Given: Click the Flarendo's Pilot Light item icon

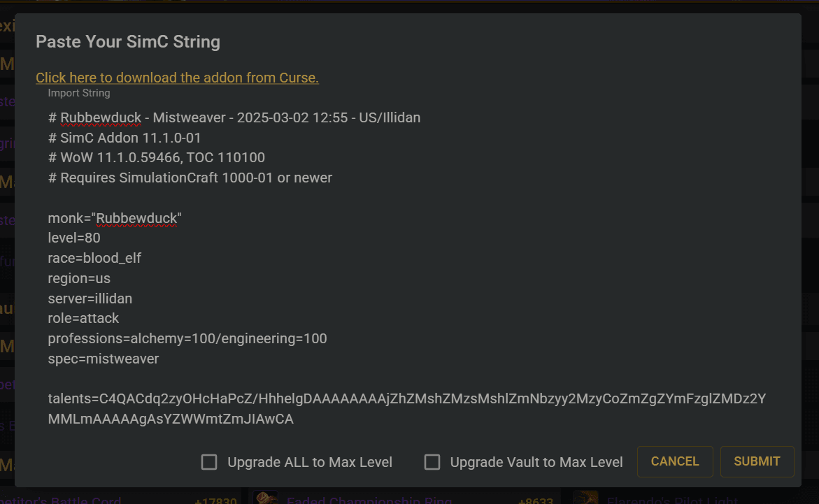Looking at the screenshot, I should [585, 498].
